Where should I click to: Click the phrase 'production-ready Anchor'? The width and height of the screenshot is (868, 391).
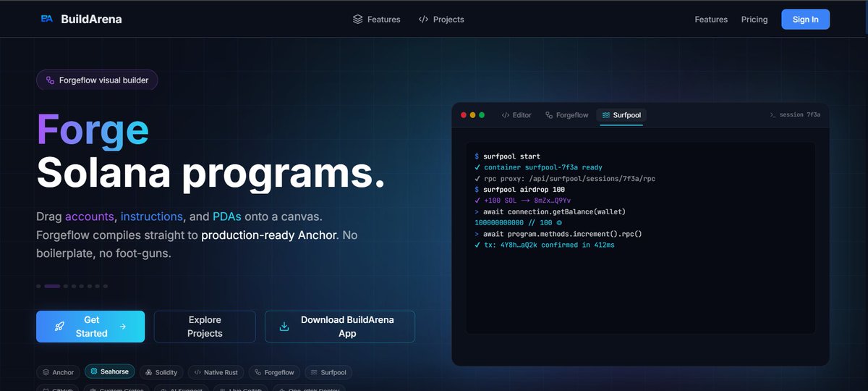[x=268, y=235]
